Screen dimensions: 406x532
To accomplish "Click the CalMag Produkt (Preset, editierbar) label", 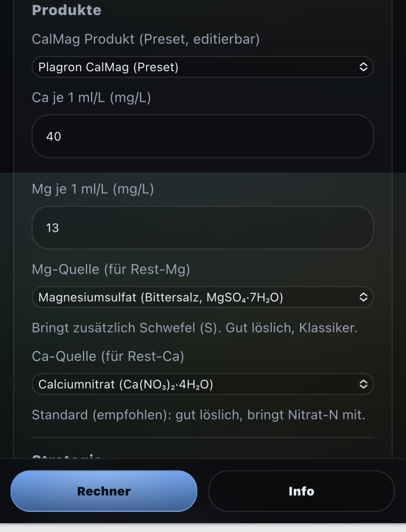I will (x=146, y=39).
